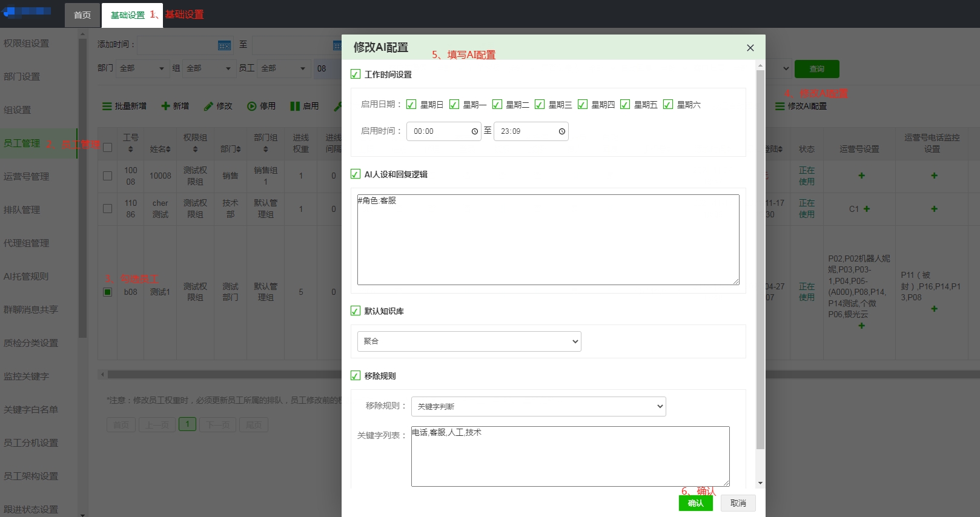Open 部门 filter dropdown
The image size is (980, 517).
pos(142,68)
